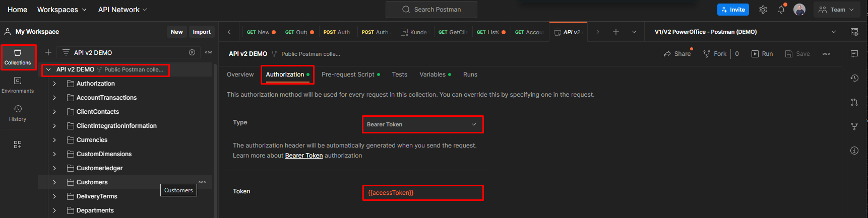
Task: Open the Workspaces dropdown menu
Action: tap(61, 10)
